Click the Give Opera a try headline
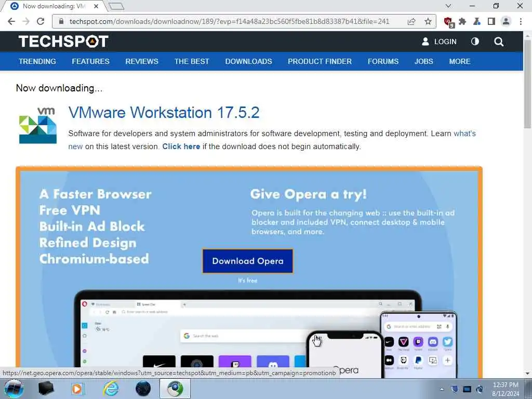 point(309,194)
